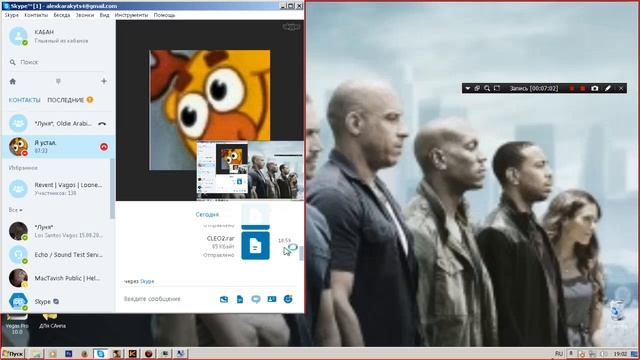Switch to the КОНТАКТЫ tab
This screenshot has height=360, width=640.
click(x=24, y=100)
